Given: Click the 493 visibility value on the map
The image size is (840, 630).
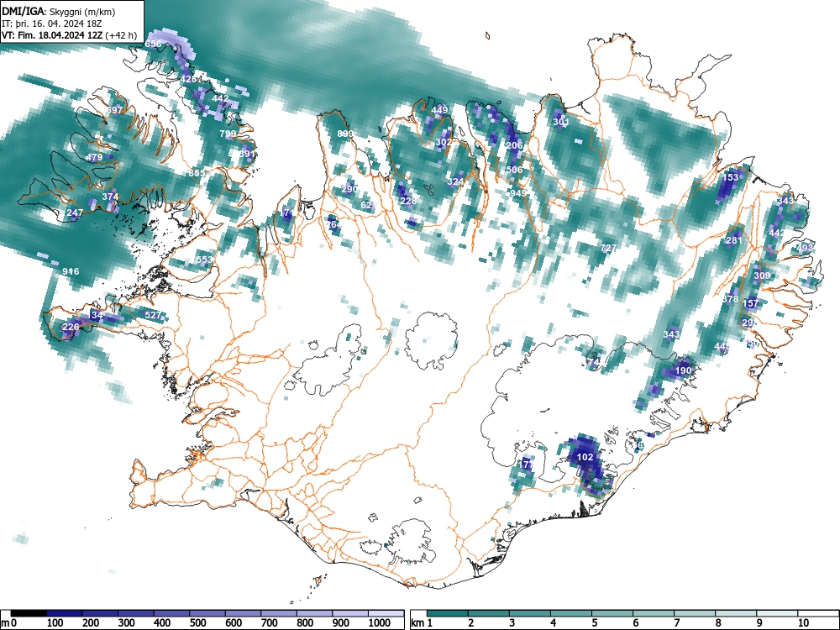Looking at the screenshot, I should tap(806, 248).
